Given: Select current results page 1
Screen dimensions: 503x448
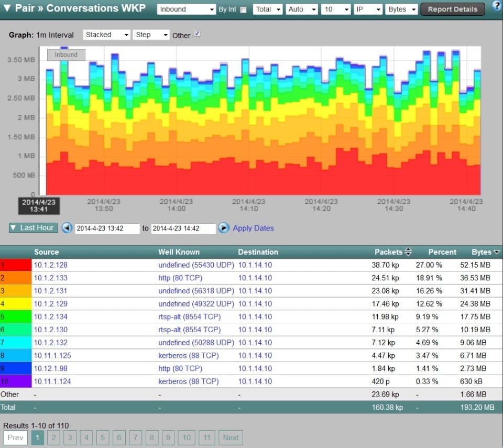Looking at the screenshot, I should tap(37, 438).
